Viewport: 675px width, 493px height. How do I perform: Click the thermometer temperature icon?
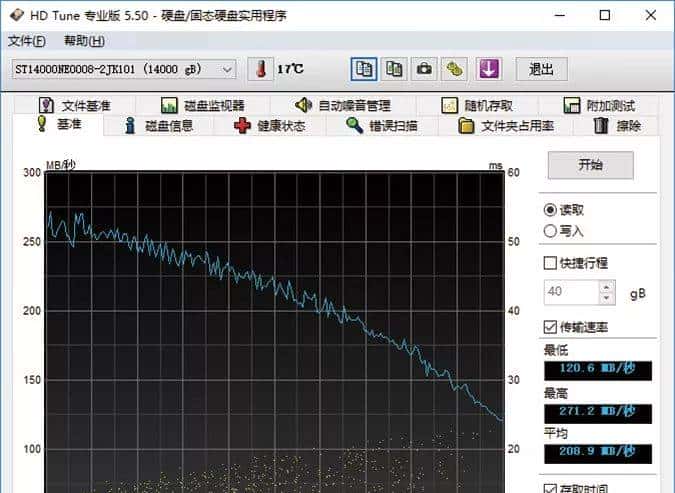pyautogui.click(x=258, y=69)
